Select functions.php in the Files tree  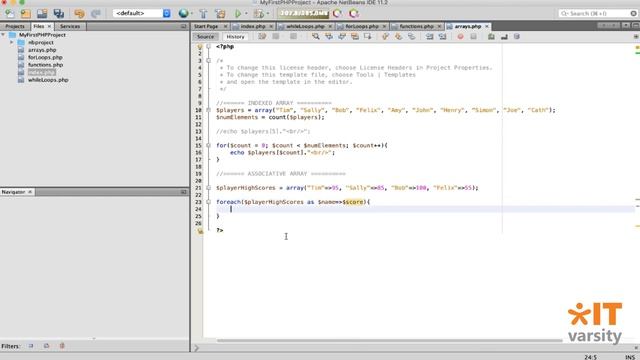coord(45,65)
